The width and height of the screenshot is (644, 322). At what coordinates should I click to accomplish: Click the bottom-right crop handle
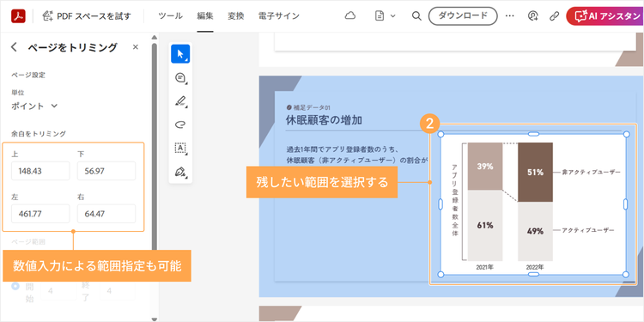pyautogui.click(x=626, y=275)
